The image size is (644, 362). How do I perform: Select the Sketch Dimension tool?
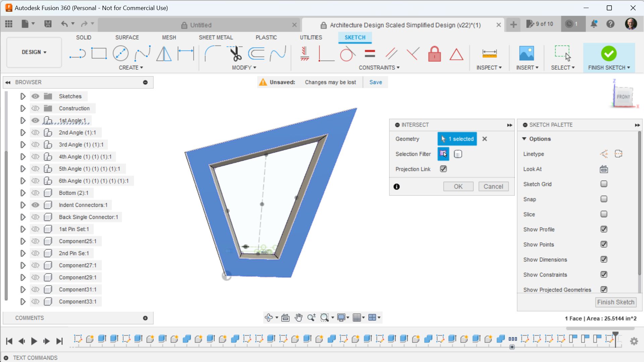click(x=185, y=54)
